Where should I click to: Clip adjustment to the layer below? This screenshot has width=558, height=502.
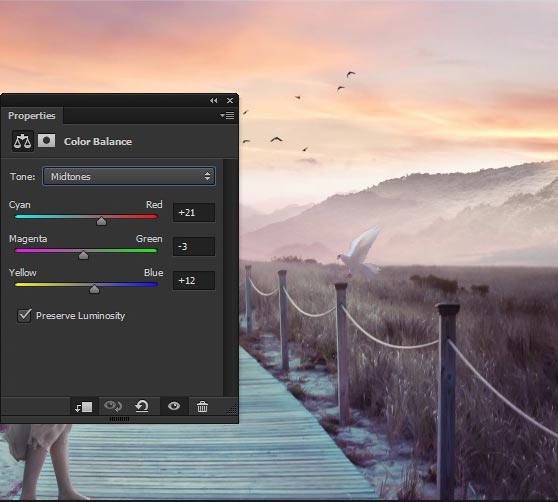point(84,407)
